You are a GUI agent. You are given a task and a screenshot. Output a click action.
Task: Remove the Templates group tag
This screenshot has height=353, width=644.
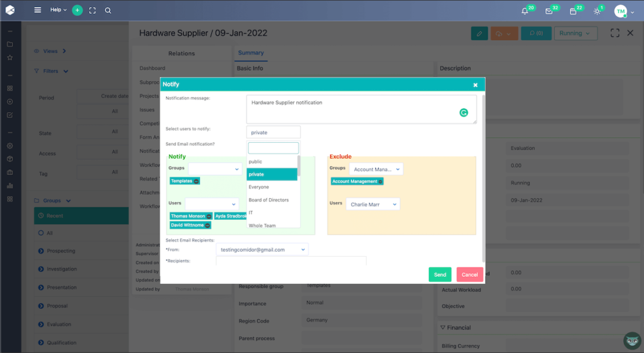tap(196, 181)
